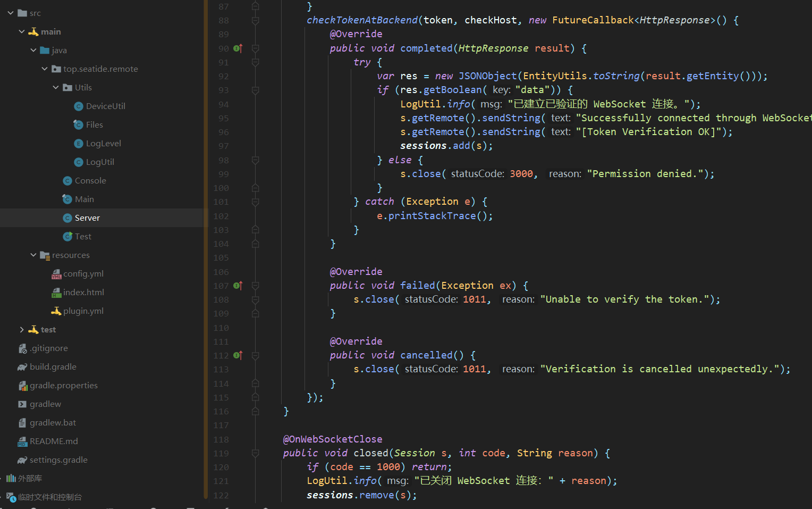812x509 pixels.
Task: Expand the test folder
Action: coord(21,329)
